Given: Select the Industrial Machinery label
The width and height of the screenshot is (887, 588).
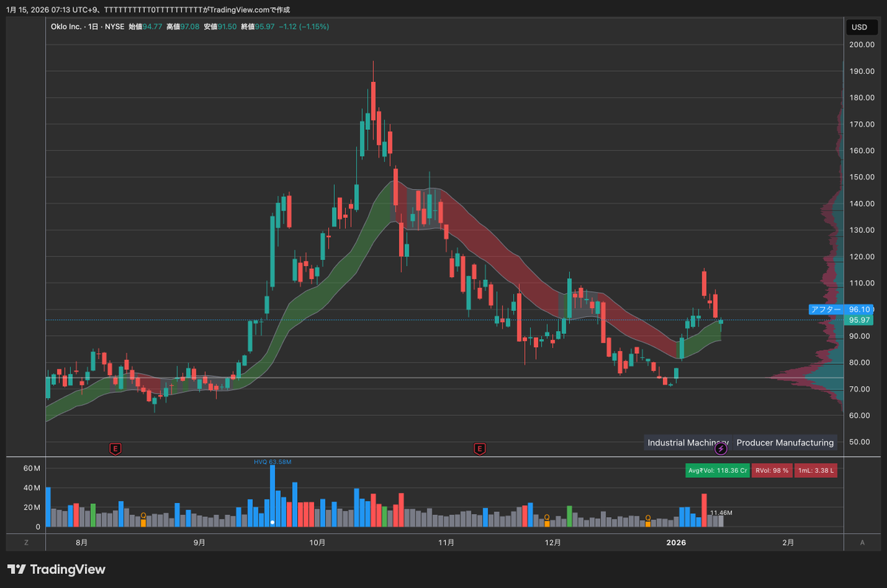Looking at the screenshot, I should tap(687, 442).
